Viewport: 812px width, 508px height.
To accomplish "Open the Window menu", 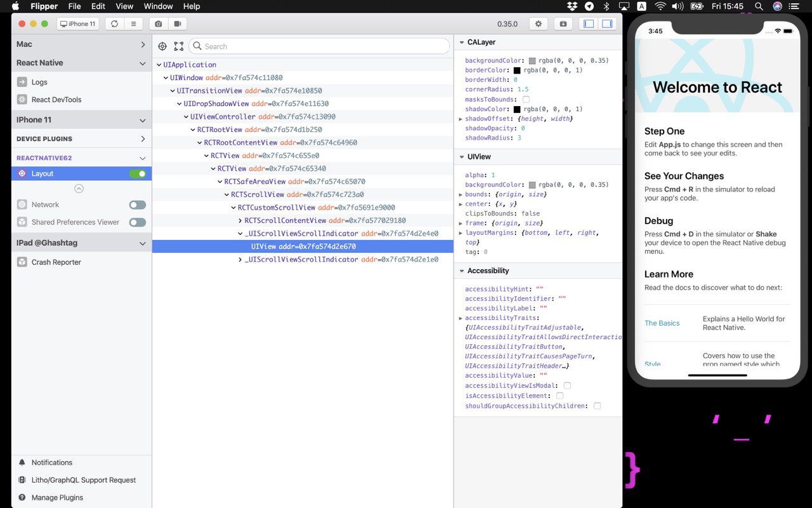I will (159, 6).
